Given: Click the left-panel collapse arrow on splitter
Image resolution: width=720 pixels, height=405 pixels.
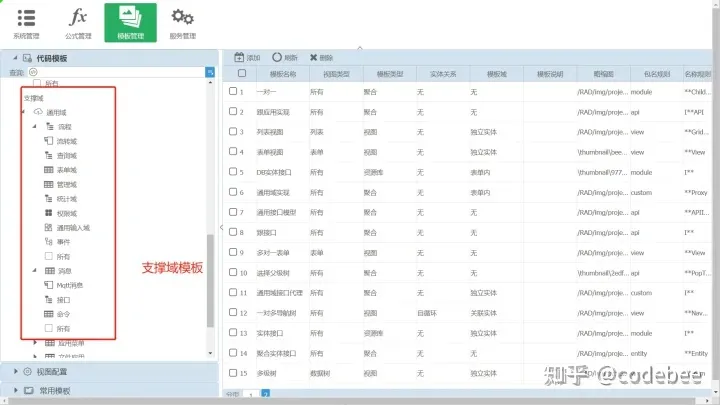Looking at the screenshot, I should coord(221,227).
